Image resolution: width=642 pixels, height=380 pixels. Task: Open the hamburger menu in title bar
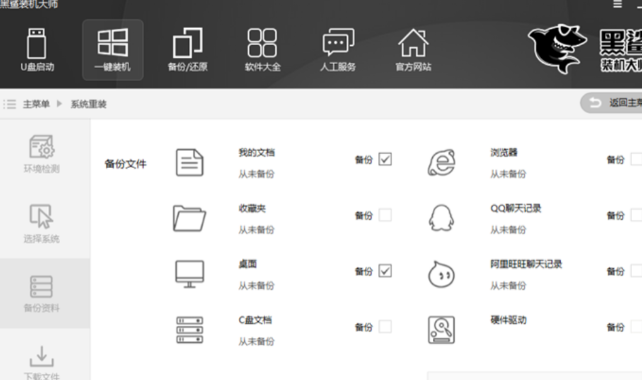point(617,4)
